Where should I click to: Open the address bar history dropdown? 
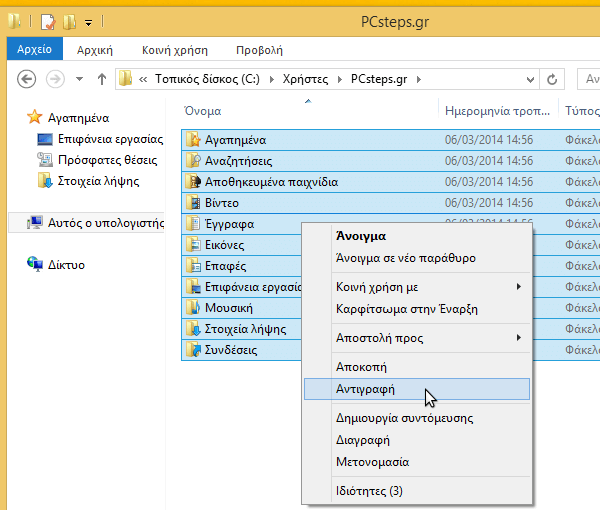530,80
